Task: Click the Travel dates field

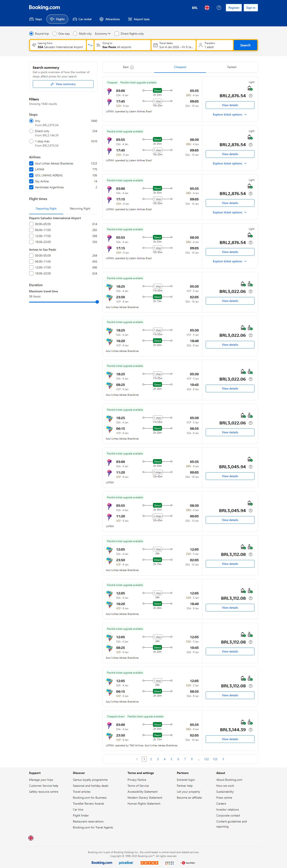Action: 173,45
